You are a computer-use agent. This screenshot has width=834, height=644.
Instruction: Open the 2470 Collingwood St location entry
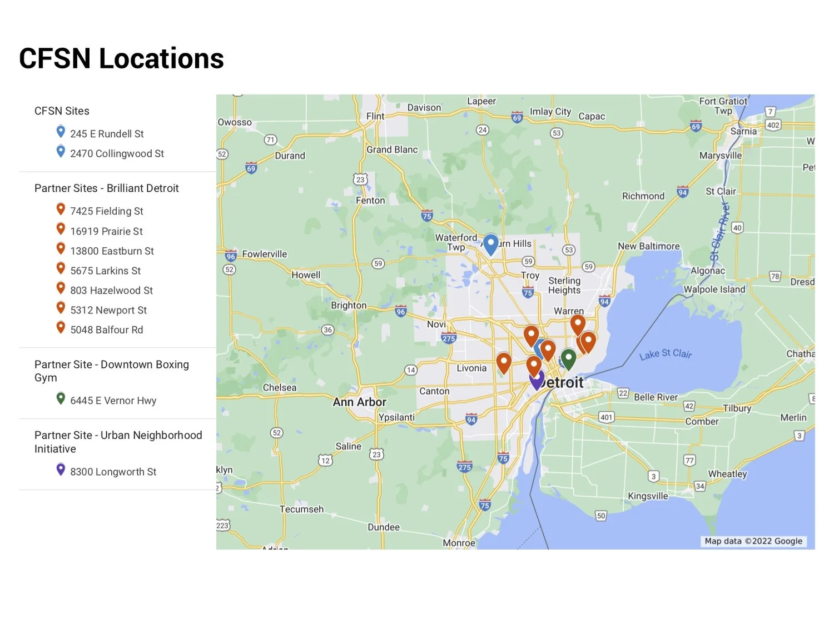117,153
